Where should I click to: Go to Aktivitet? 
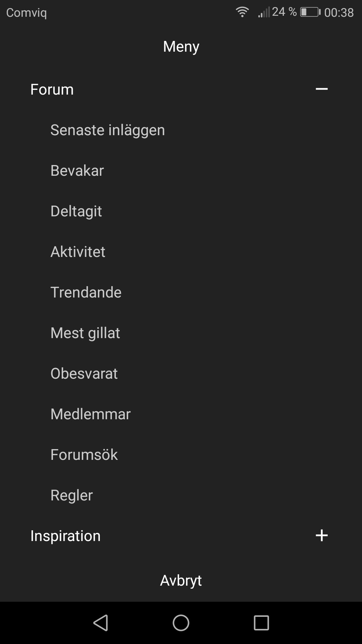pyautogui.click(x=78, y=252)
